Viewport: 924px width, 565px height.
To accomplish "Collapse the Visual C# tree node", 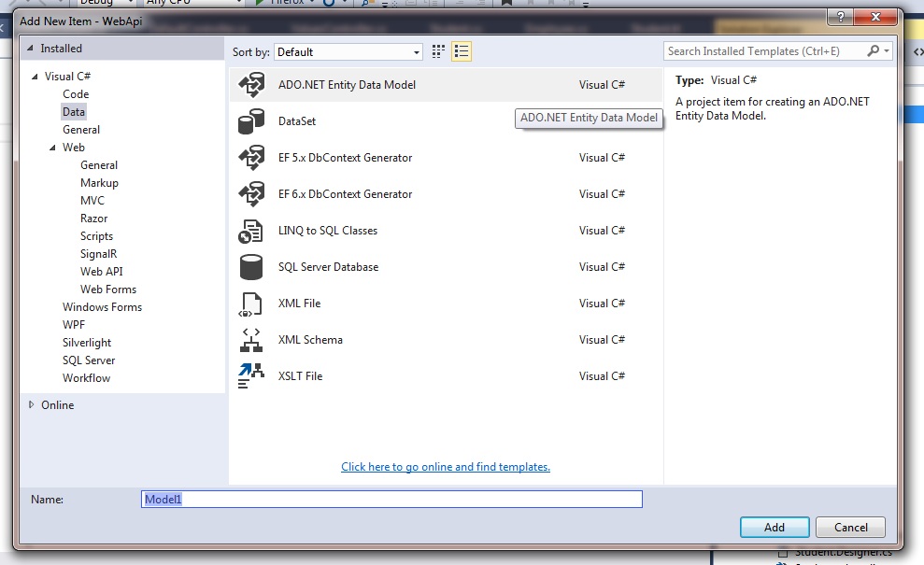I will click(35, 77).
